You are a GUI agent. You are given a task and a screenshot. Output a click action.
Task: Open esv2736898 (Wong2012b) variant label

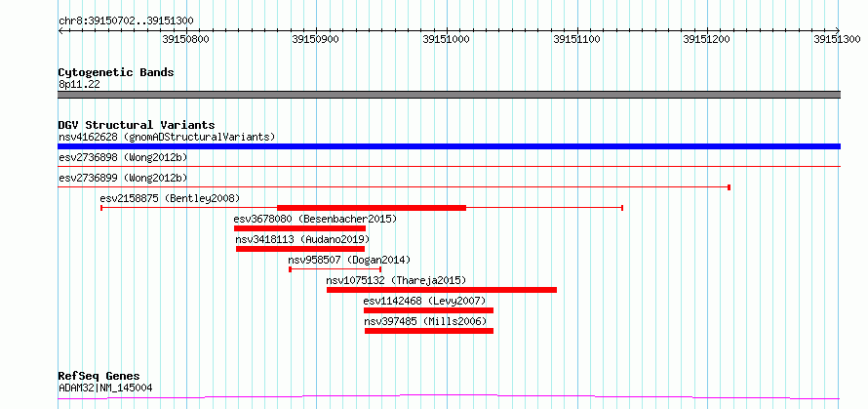pyautogui.click(x=123, y=157)
